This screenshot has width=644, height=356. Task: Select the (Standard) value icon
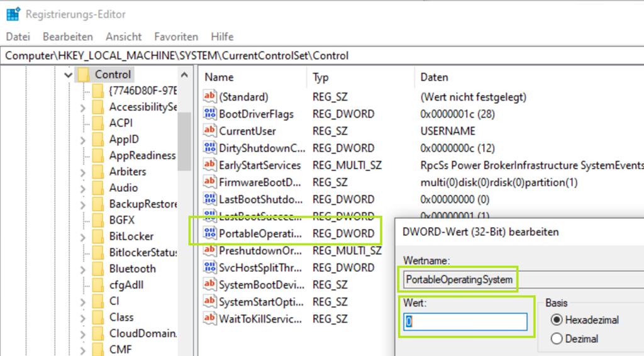click(209, 97)
